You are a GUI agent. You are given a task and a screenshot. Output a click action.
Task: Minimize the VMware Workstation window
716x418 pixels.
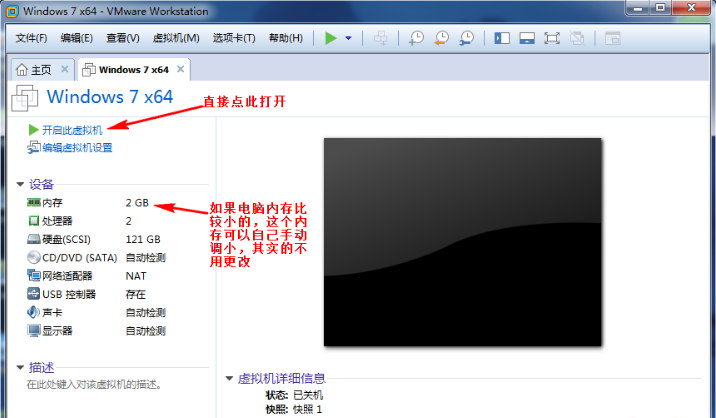click(638, 8)
